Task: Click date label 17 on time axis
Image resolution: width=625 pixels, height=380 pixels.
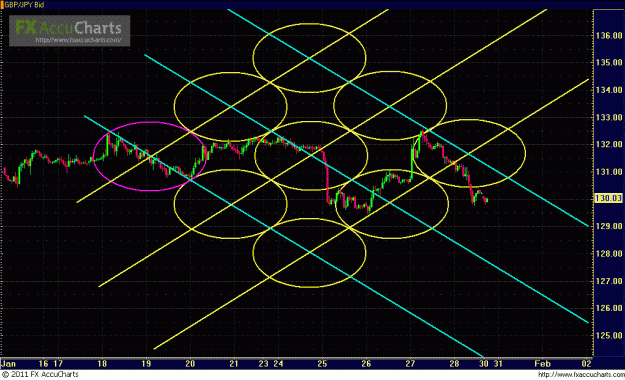Action: coord(58,364)
